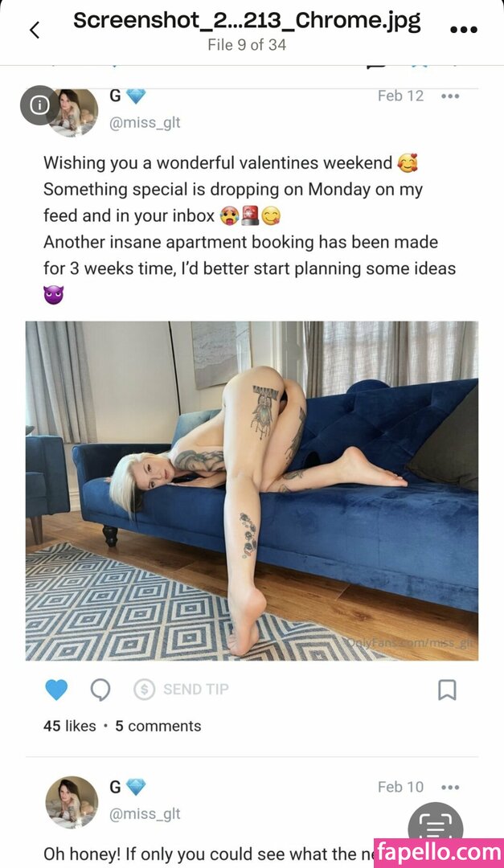Expand the Feb 10 post options ellipsis

click(450, 787)
